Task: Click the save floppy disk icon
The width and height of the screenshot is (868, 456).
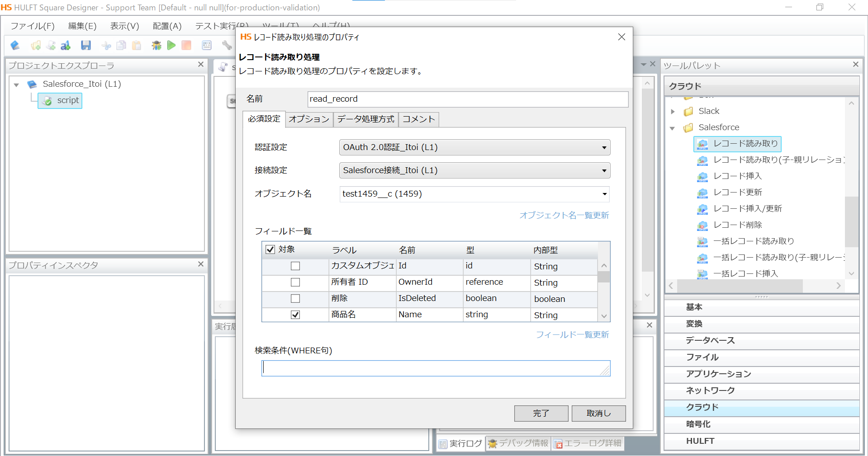Action: click(86, 45)
